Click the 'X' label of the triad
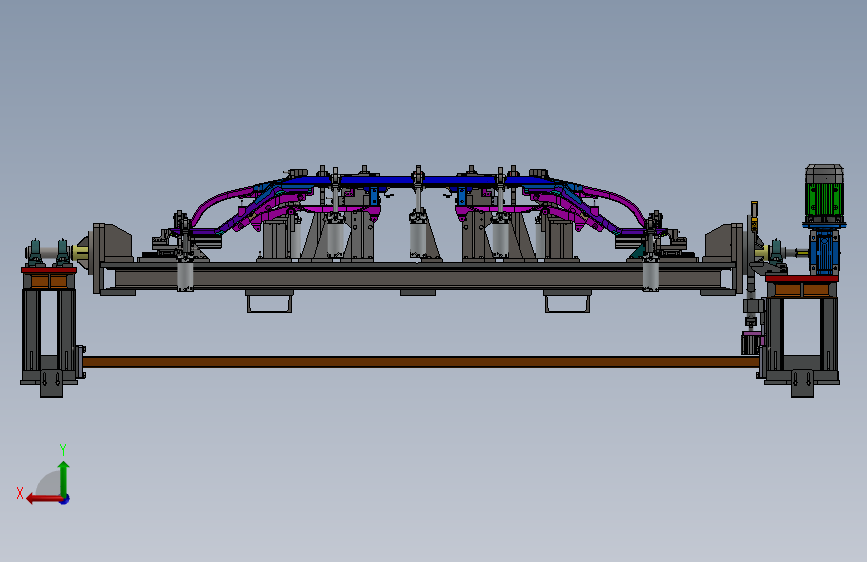867x562 pixels. pos(20,493)
